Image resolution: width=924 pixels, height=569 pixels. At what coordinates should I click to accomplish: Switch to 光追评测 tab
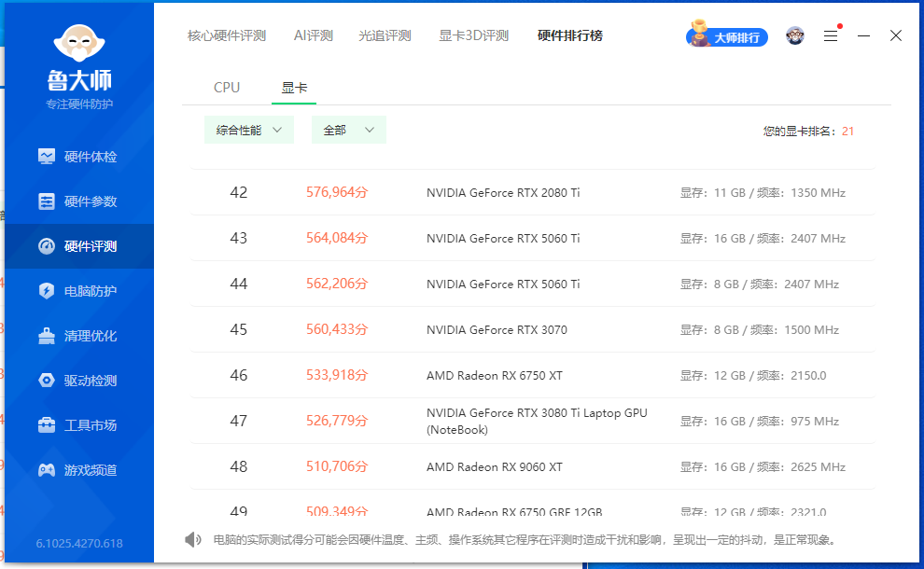(385, 35)
